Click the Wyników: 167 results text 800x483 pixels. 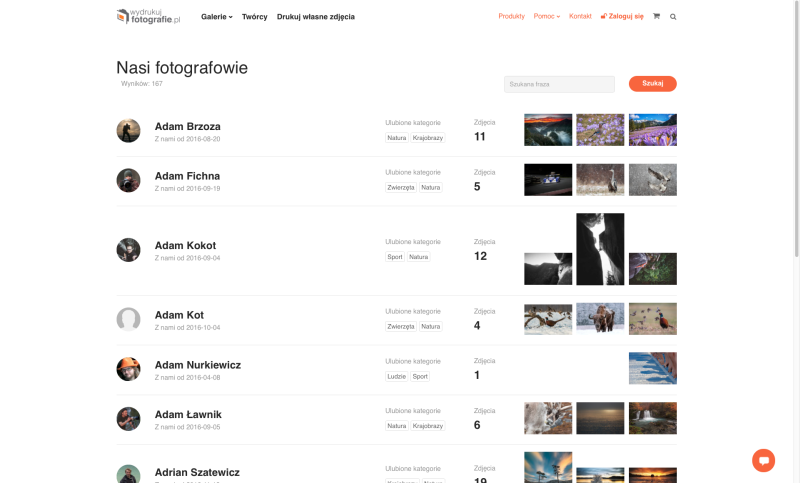(x=142, y=84)
